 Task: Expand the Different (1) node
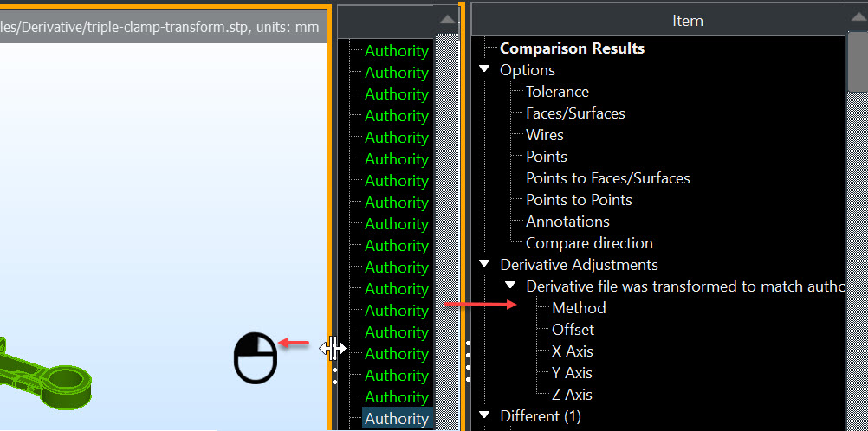click(484, 416)
